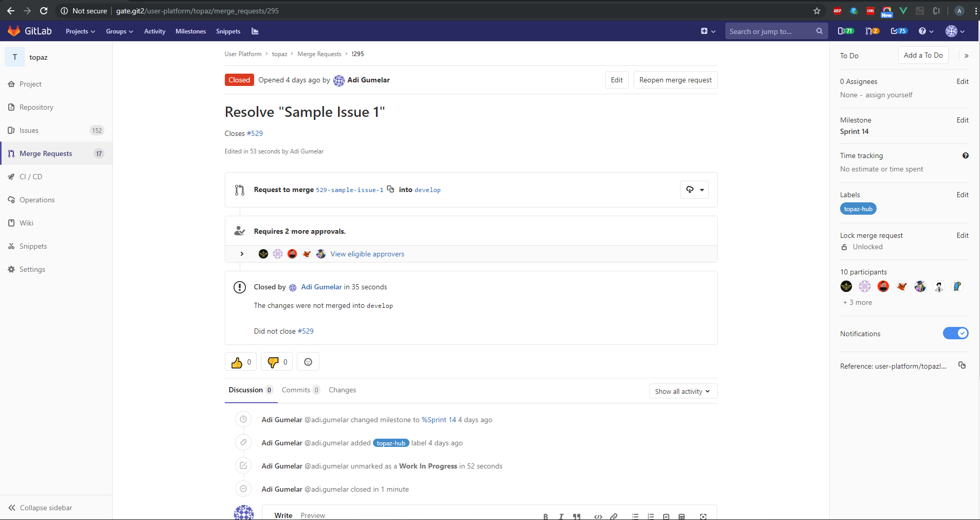Open the issue #529 link under Closes
Viewport: 980px width, 520px height.
click(x=255, y=133)
